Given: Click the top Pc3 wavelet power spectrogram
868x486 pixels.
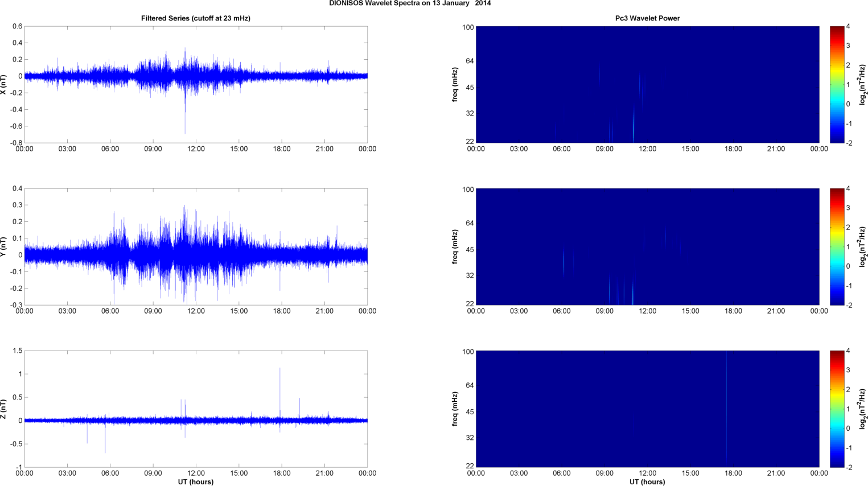Looking at the screenshot, I should [x=647, y=84].
